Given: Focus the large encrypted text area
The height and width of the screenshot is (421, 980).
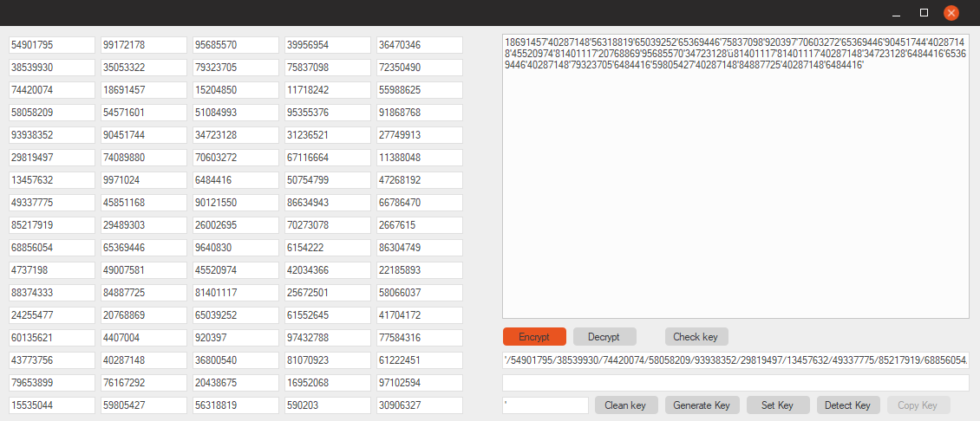Looking at the screenshot, I should (735, 191).
